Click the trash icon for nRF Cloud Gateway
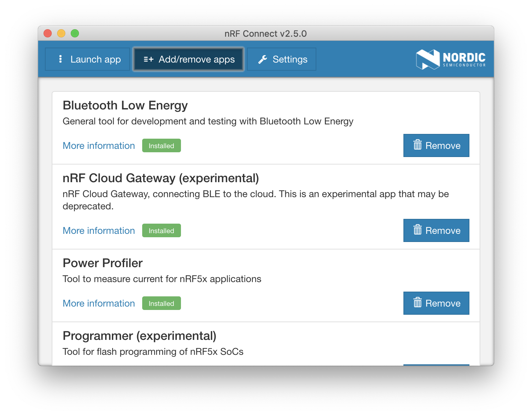Screen dimensions: 532x416 pyautogui.click(x=417, y=230)
